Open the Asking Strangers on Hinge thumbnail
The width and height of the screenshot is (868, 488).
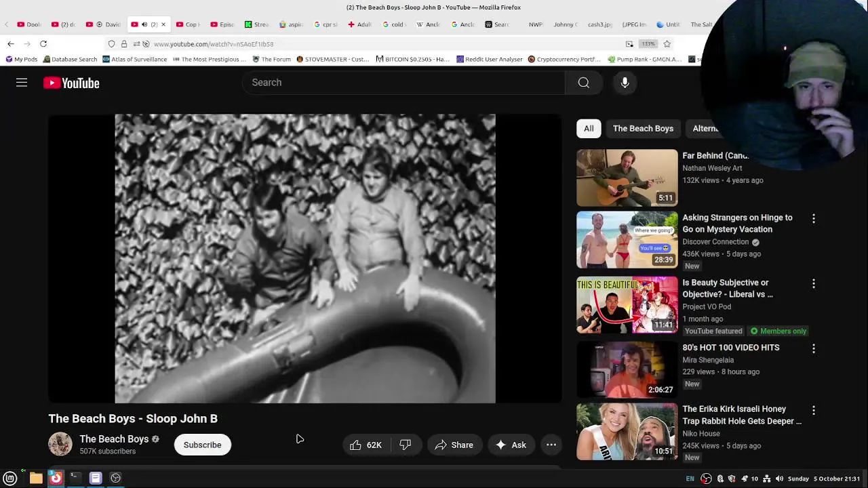click(627, 240)
